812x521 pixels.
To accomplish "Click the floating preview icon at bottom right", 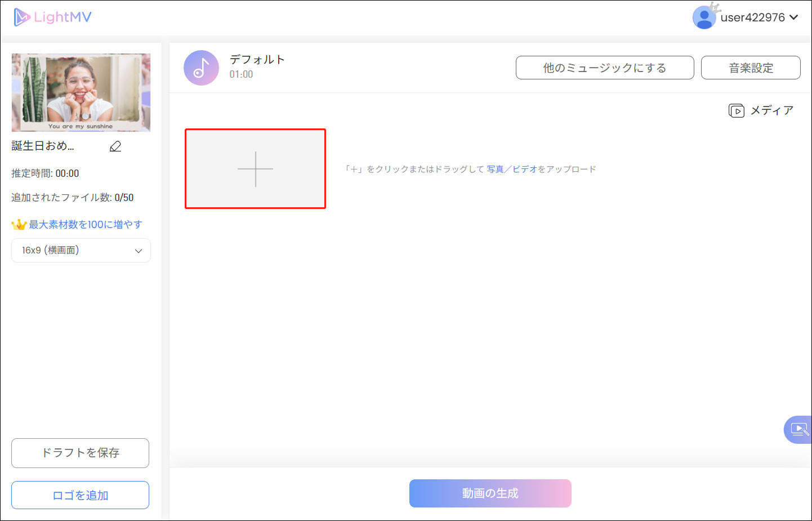I will (x=798, y=429).
